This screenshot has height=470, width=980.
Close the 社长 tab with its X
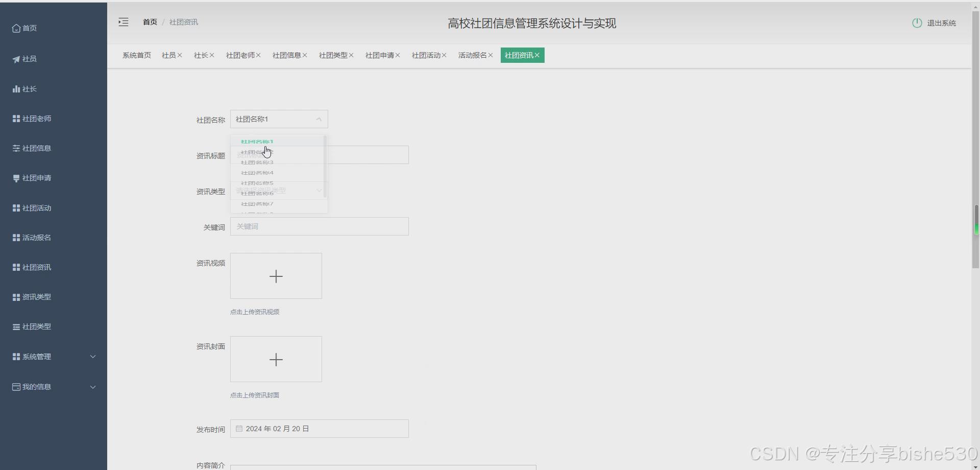pos(212,55)
